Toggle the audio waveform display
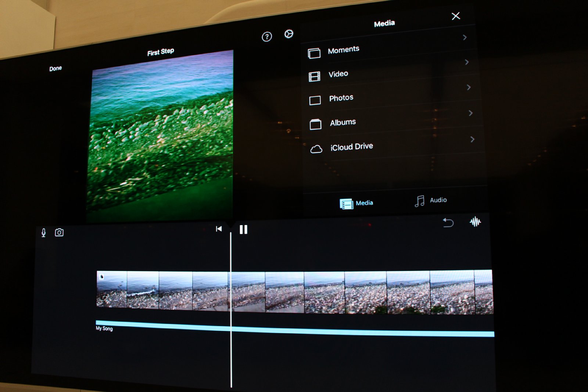 (x=475, y=221)
